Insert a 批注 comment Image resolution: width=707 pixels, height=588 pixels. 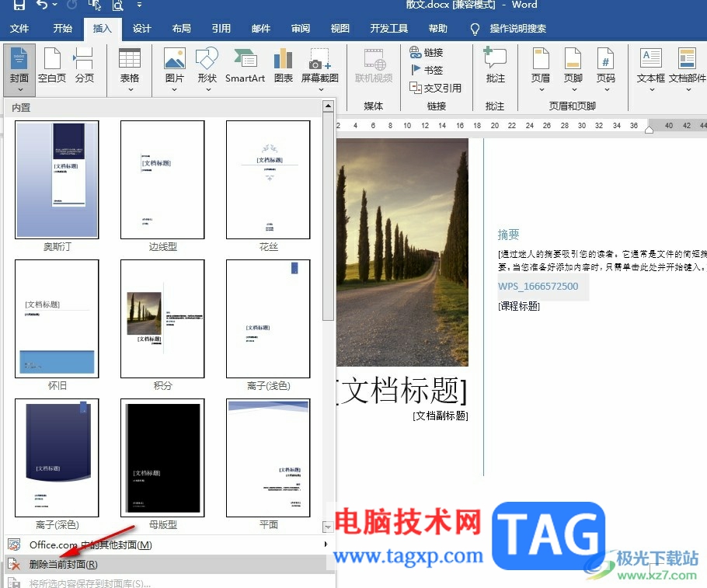point(495,66)
